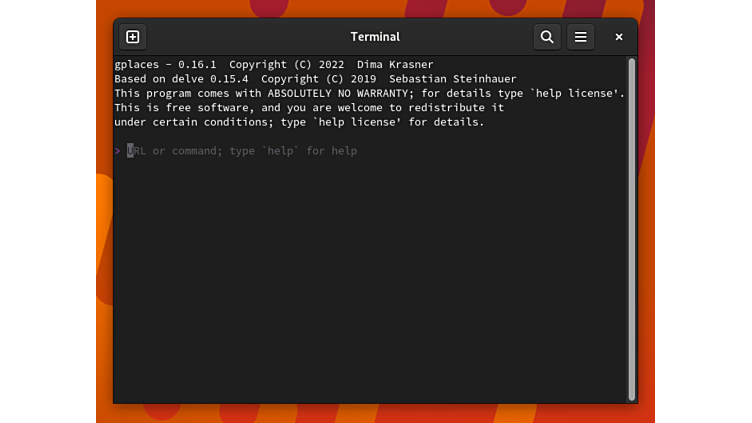Close the Terminal window
The image size is (752, 423).
(619, 37)
